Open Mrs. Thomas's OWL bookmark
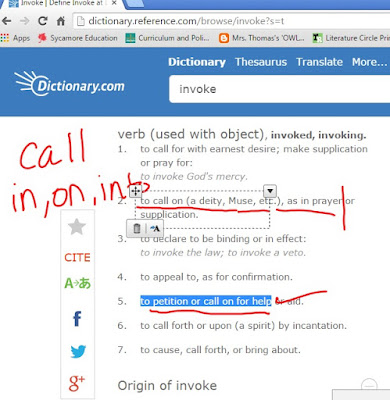 click(262, 38)
